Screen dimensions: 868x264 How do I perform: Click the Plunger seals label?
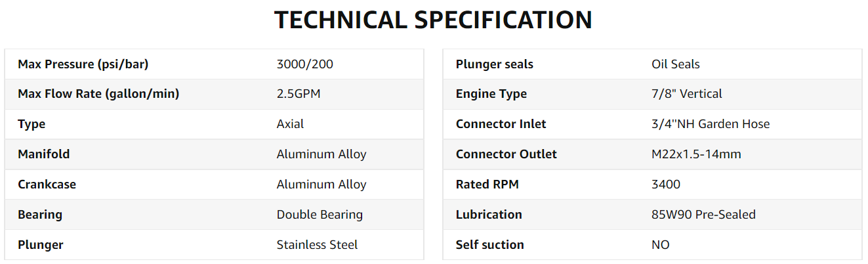click(494, 64)
